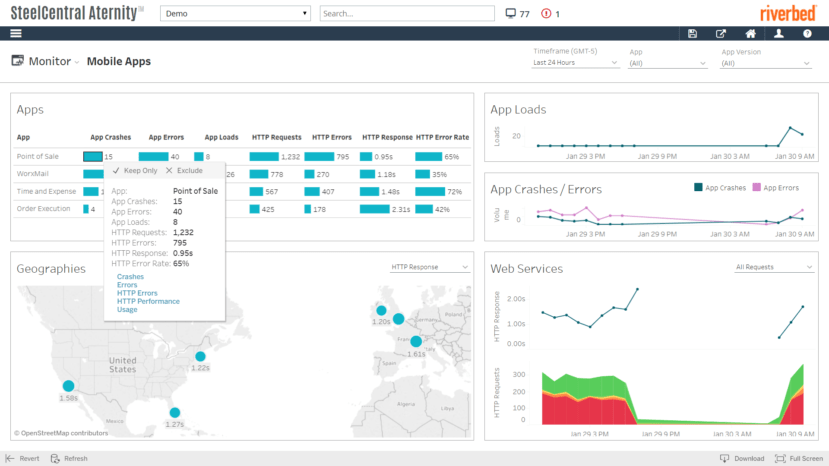Click App Crashes legend swatch
Screen dimensions: 829x466
point(698,187)
